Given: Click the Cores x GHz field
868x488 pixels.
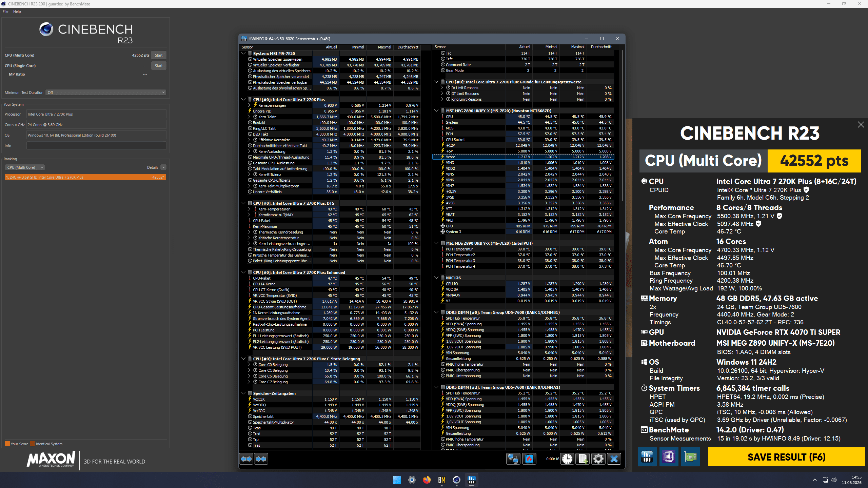Looking at the screenshot, I should point(96,125).
